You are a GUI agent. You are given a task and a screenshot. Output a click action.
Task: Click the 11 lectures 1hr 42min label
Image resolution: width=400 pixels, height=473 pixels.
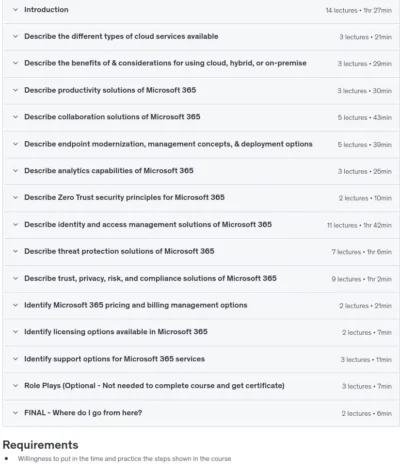coord(359,225)
